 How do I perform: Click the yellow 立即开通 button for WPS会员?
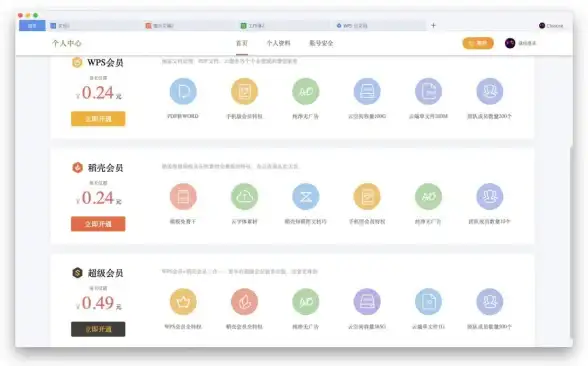pyautogui.click(x=98, y=119)
